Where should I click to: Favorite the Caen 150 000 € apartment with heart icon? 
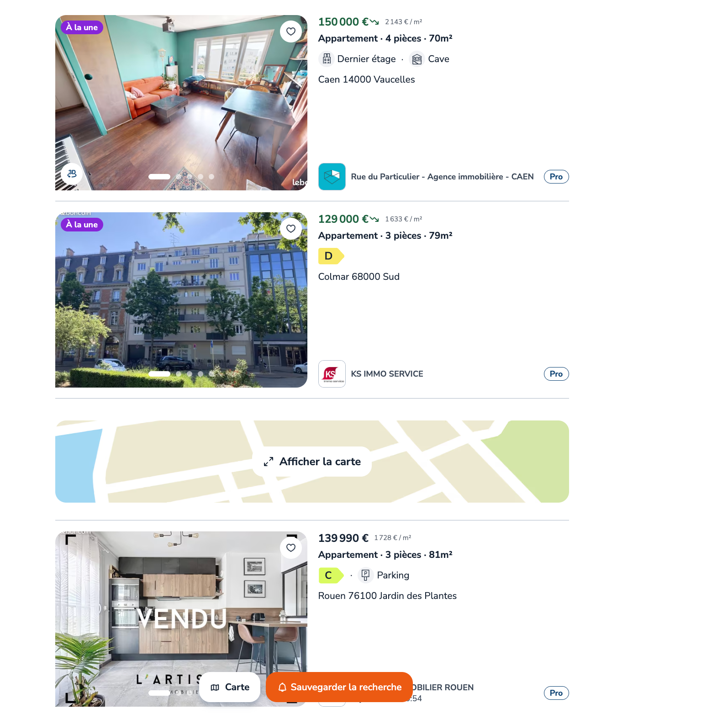291,31
